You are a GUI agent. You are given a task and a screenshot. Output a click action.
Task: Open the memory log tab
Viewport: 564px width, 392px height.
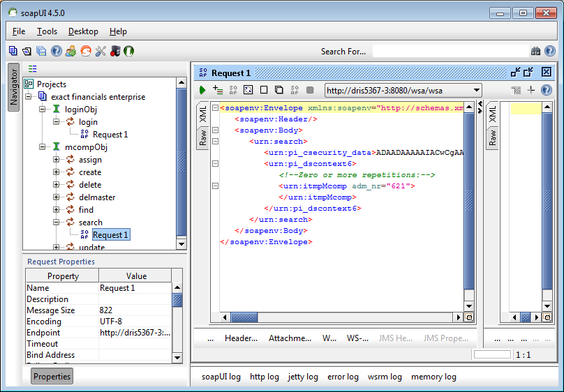pos(433,377)
